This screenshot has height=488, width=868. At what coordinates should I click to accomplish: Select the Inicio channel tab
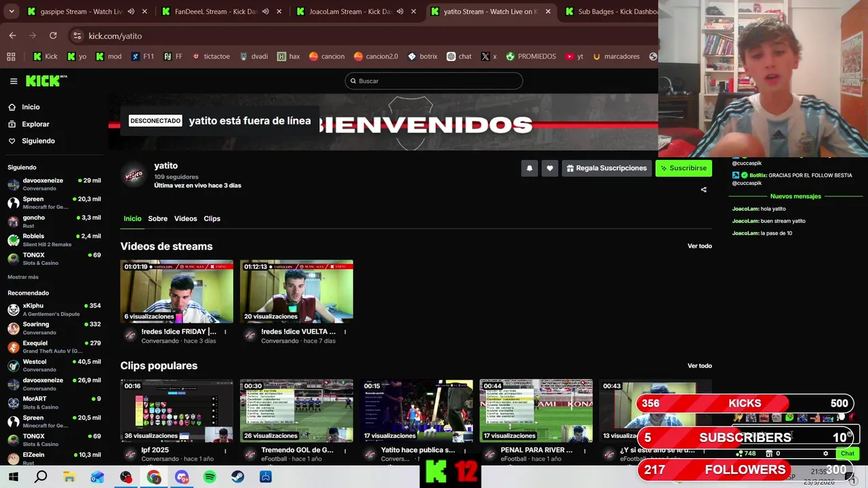(132, 218)
